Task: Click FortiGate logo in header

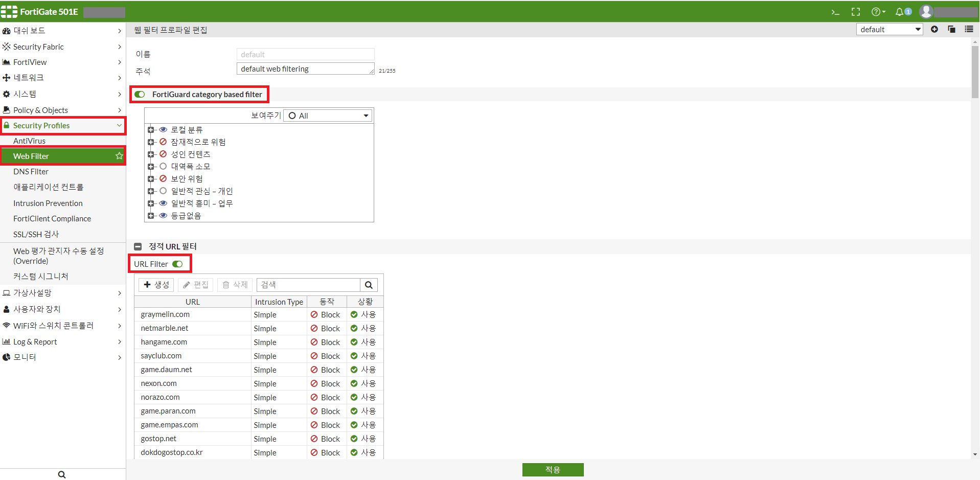Action: coord(9,11)
